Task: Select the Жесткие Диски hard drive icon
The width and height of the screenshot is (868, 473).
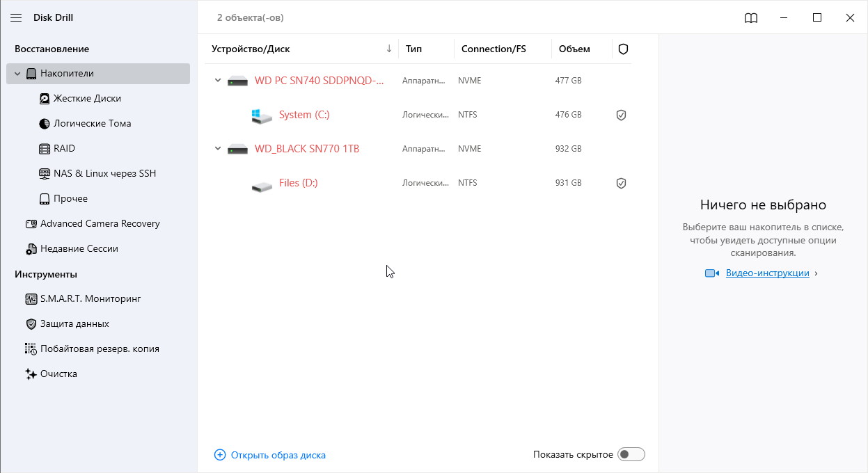Action: click(45, 99)
